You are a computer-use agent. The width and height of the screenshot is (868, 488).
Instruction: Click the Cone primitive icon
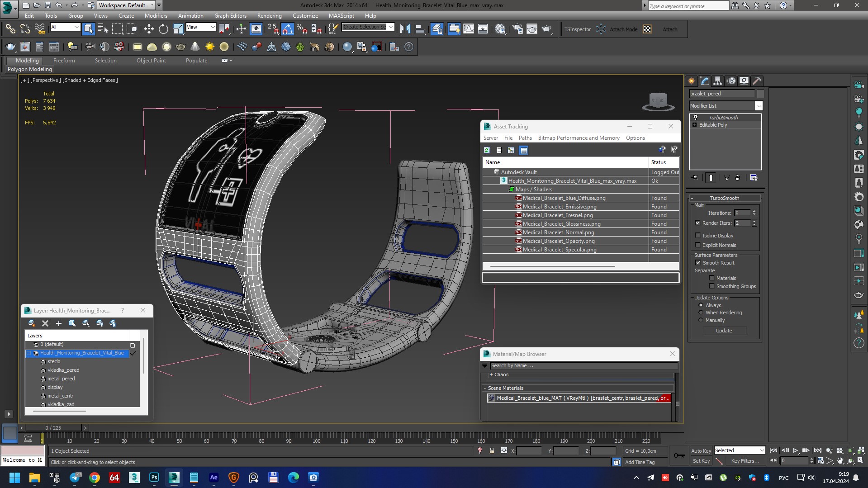(195, 47)
